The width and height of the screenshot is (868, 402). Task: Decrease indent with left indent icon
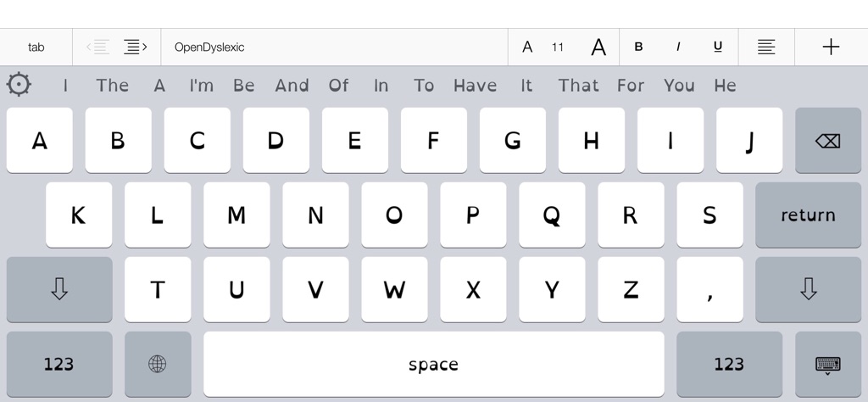(x=98, y=47)
